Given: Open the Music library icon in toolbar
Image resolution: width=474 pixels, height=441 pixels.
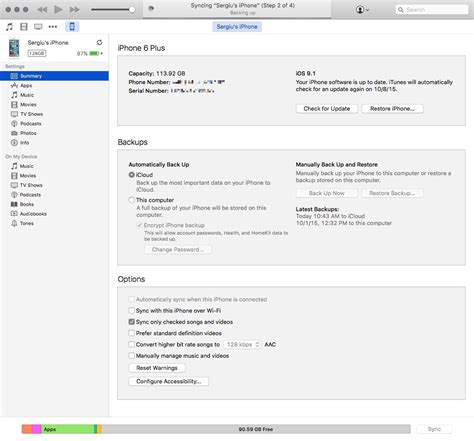Looking at the screenshot, I should click(9, 27).
